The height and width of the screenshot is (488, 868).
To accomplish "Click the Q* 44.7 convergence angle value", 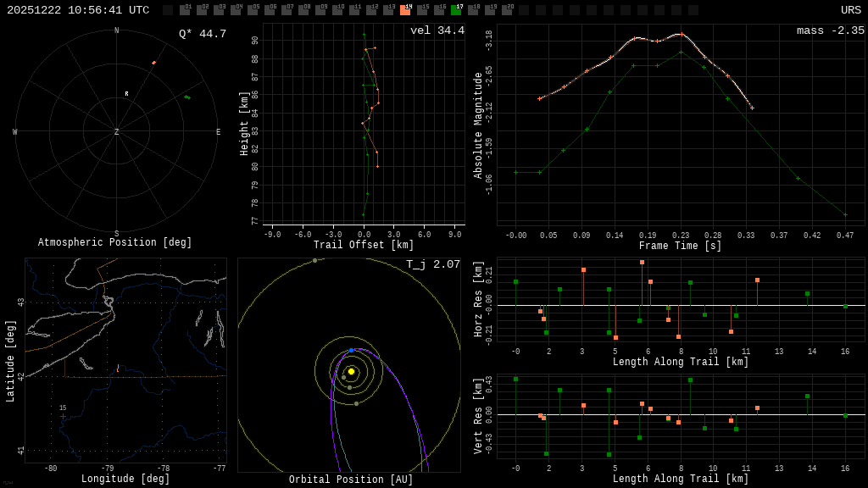I will (202, 34).
